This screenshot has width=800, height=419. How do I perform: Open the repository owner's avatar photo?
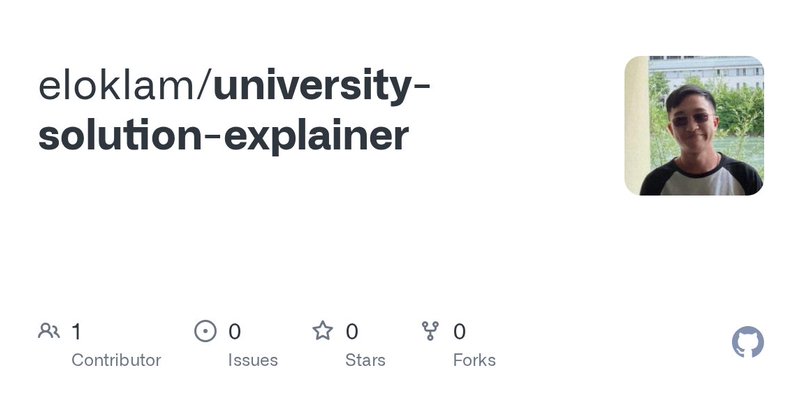(x=694, y=125)
